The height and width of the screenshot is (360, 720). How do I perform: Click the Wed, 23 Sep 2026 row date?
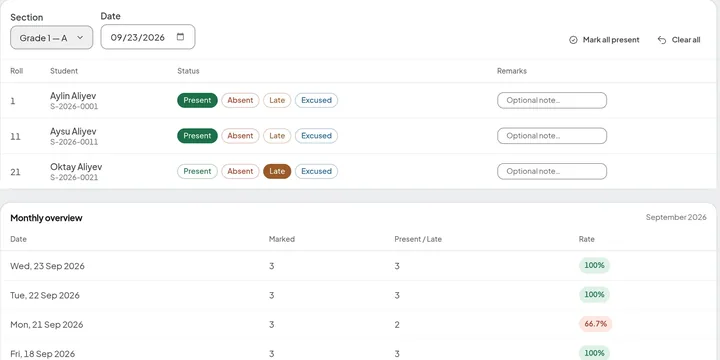pos(47,266)
